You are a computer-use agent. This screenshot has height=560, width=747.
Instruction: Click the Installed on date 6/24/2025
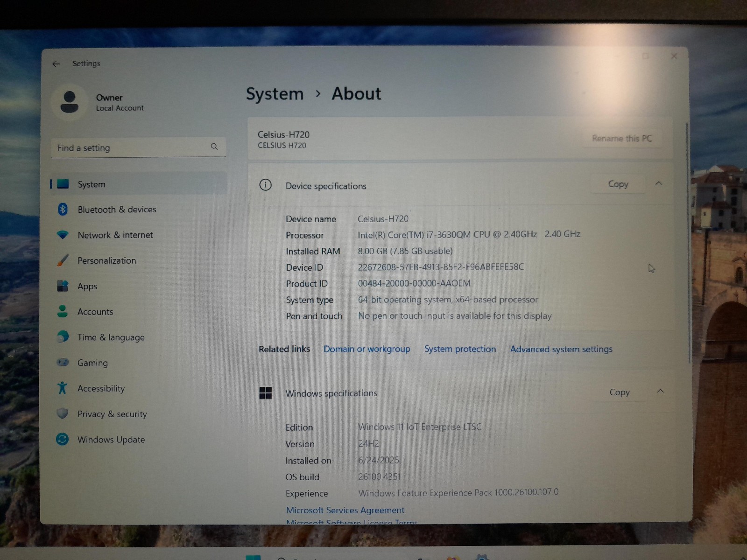coord(378,460)
